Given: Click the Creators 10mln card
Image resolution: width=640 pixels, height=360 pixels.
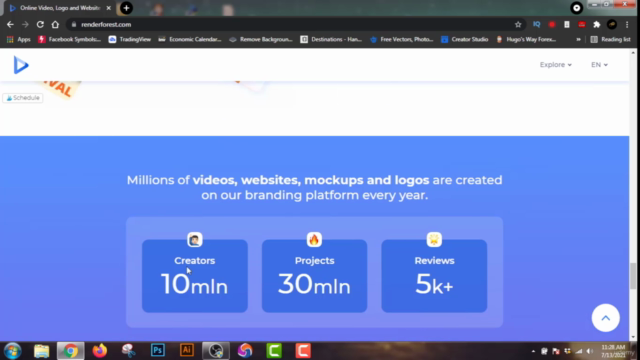Looking at the screenshot, I should [x=195, y=276].
